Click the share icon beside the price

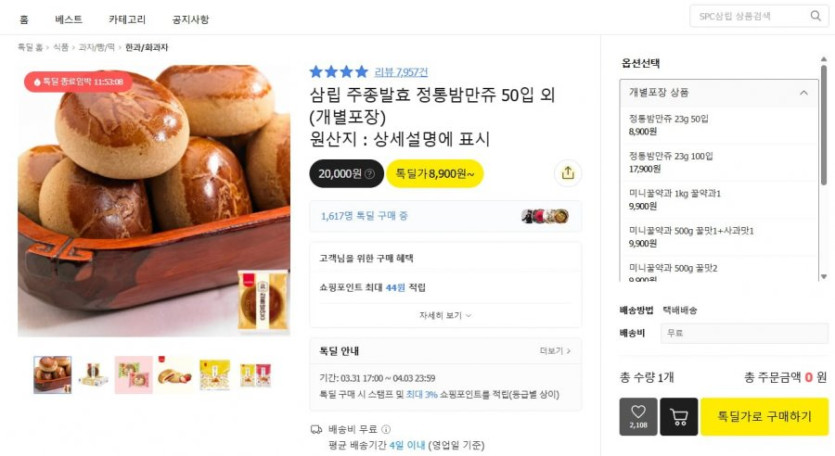(568, 173)
